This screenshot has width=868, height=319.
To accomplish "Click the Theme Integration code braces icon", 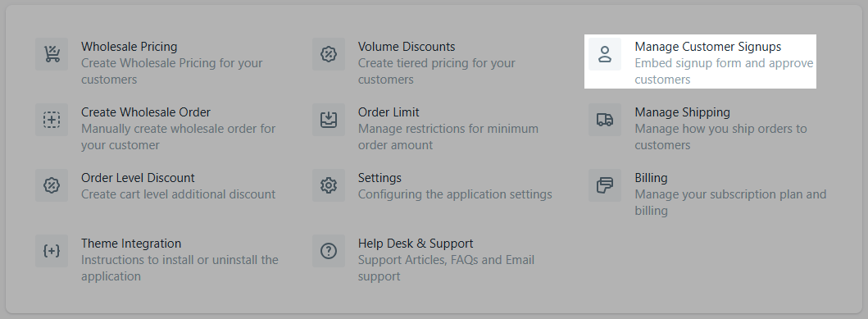I will pyautogui.click(x=52, y=251).
